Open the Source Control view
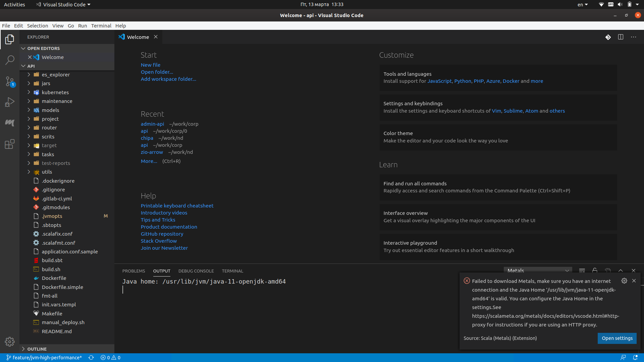The width and height of the screenshot is (644, 362). coord(10,81)
